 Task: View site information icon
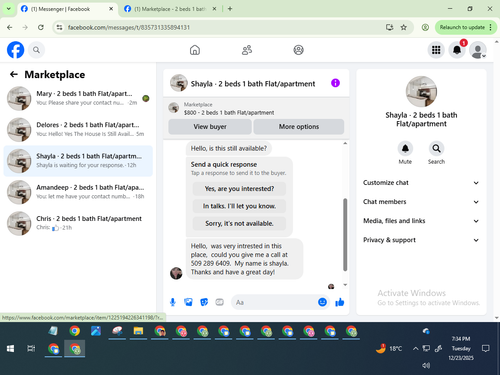pos(59,27)
